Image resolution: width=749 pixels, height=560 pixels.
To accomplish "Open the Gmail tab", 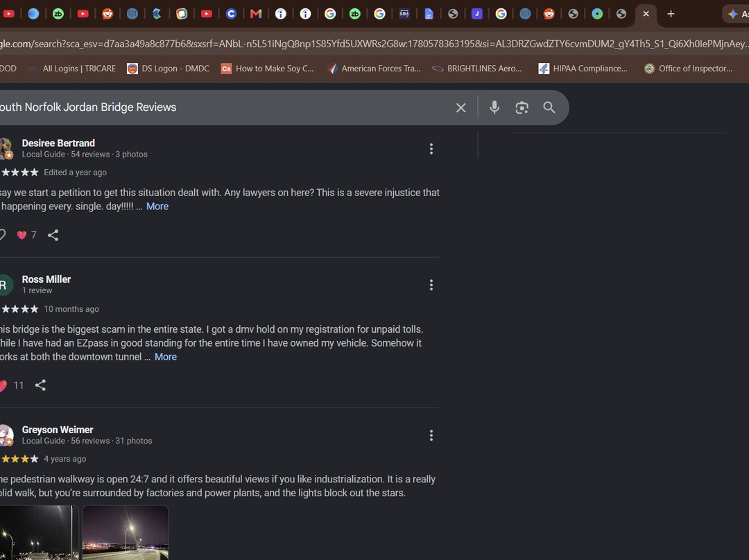I will 256,14.
